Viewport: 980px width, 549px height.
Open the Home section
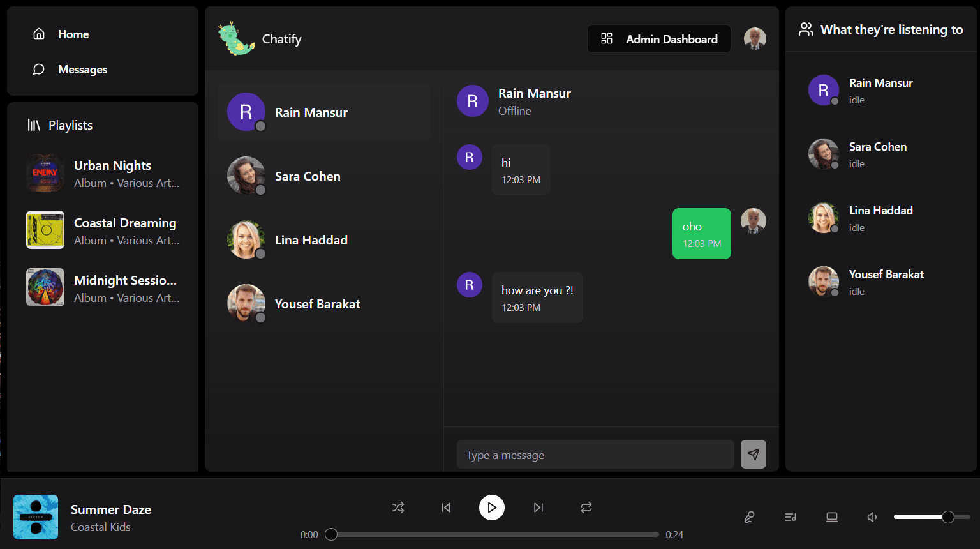(73, 34)
